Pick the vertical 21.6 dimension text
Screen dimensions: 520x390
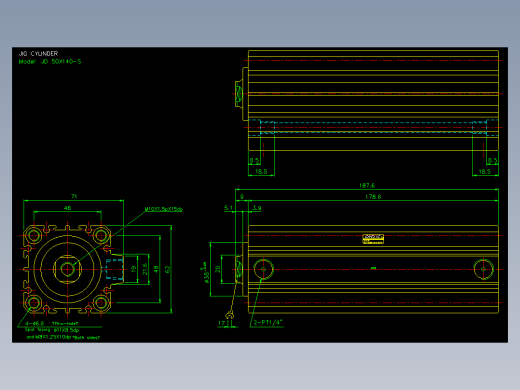tap(145, 269)
